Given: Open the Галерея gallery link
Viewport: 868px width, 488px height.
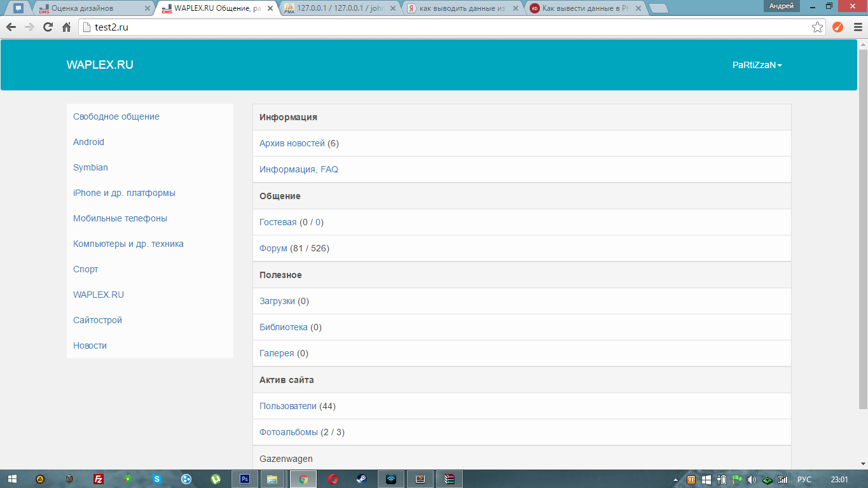Looking at the screenshot, I should coord(277,353).
